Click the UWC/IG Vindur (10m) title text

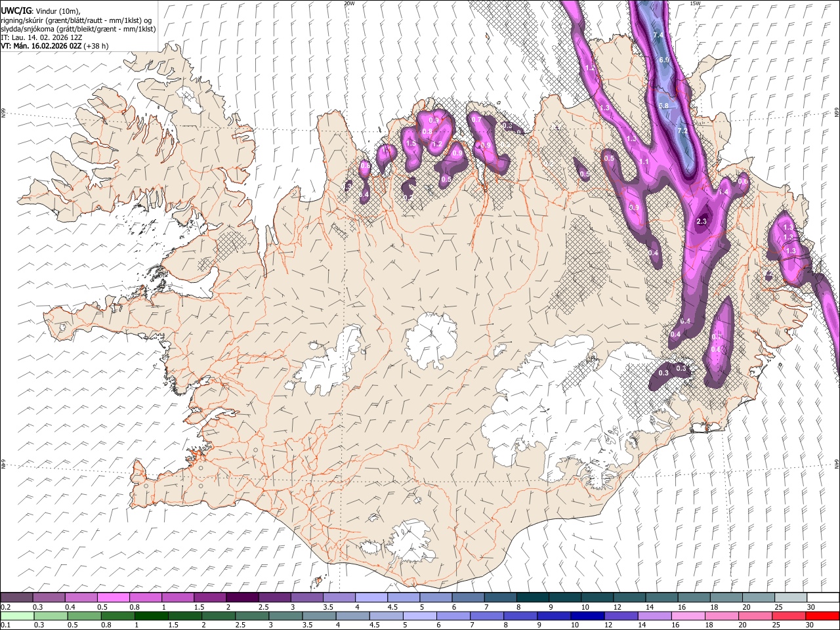click(x=41, y=10)
